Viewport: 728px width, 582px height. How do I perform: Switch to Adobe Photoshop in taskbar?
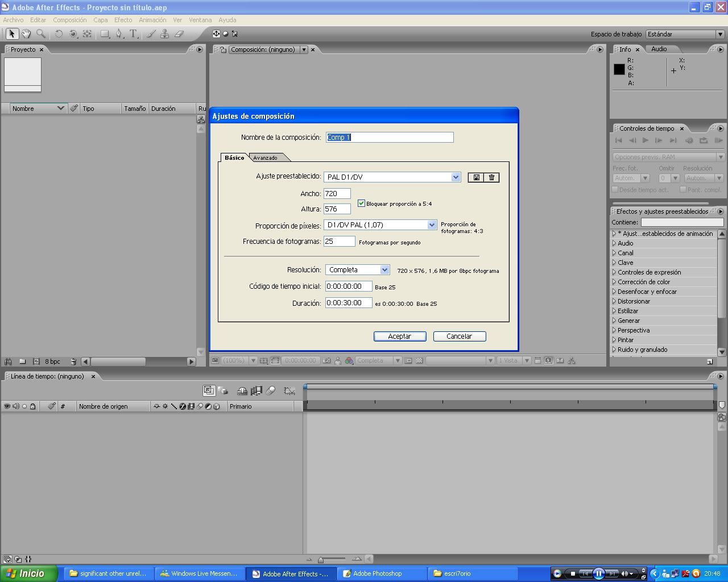(382, 573)
